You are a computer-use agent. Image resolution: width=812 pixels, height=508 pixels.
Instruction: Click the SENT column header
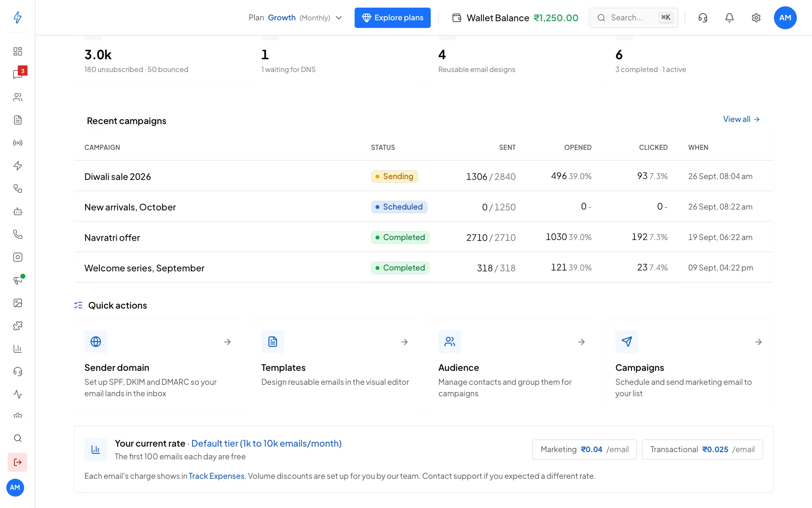(507, 147)
